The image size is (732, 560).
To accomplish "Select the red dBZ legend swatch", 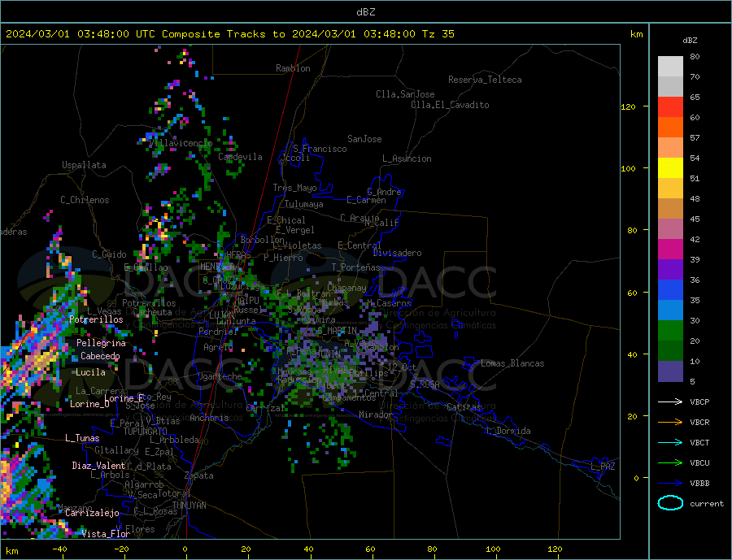I will (670, 106).
